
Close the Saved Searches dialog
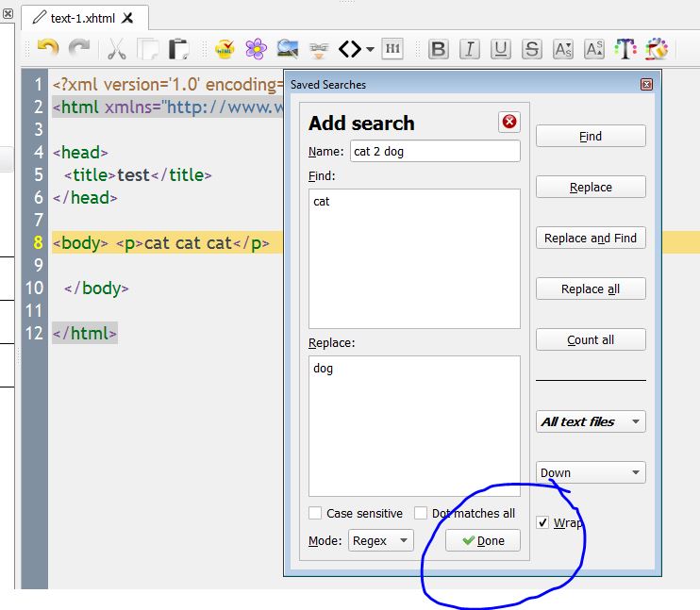[x=646, y=84]
